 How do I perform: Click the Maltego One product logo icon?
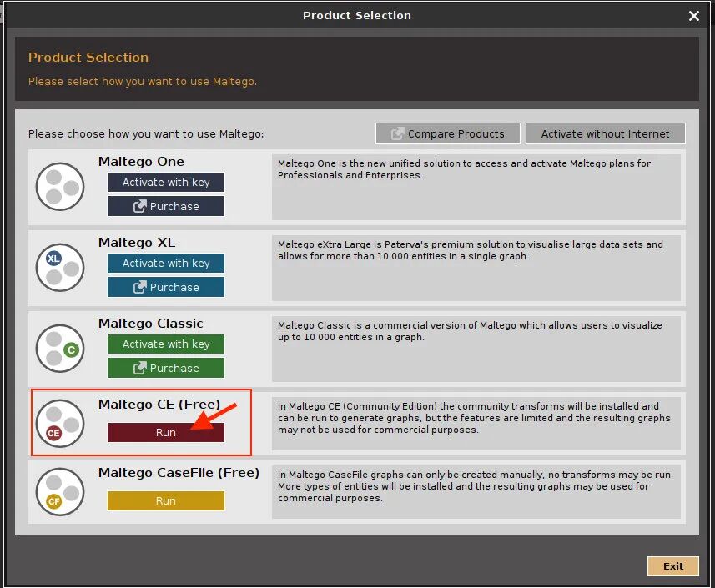60,187
